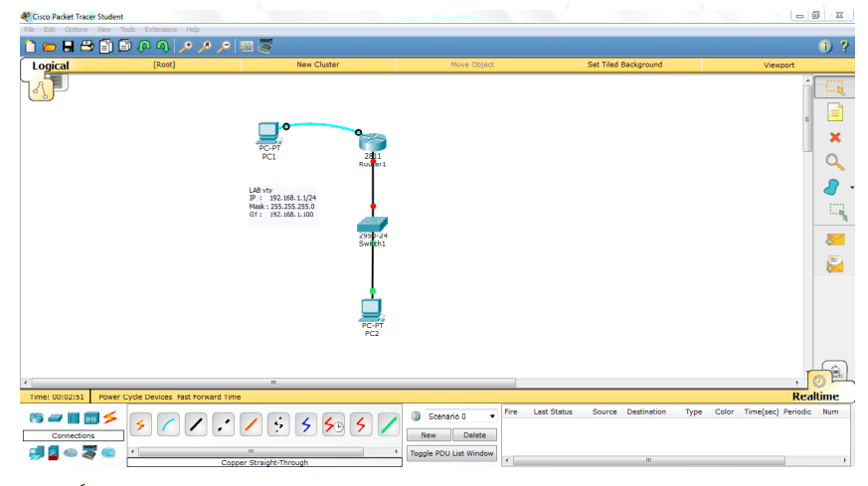Image resolution: width=868 pixels, height=486 pixels.
Task: Pick the green Octal cable
Action: [389, 425]
